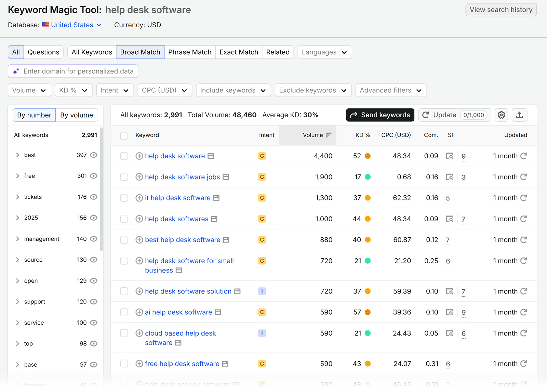Select the All Keywords match tab

click(x=92, y=52)
